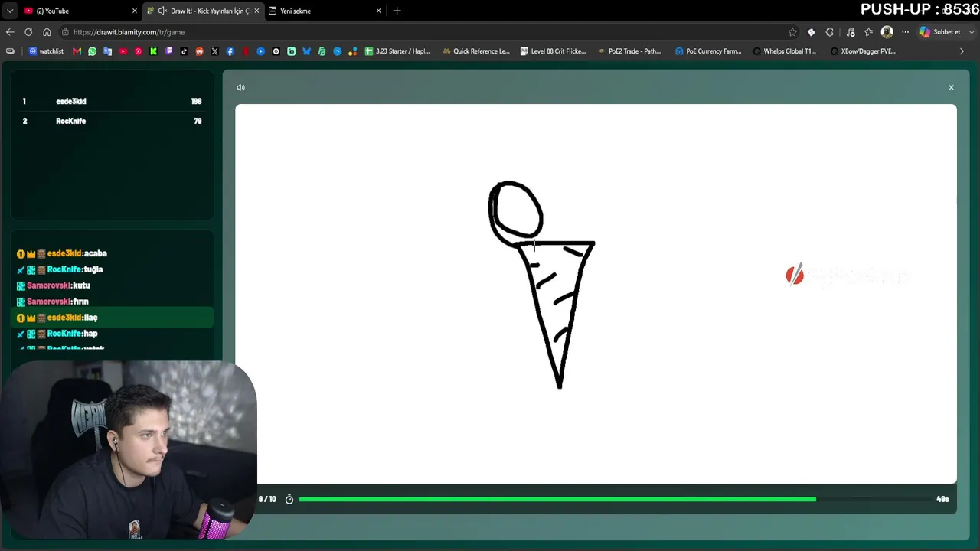Click the chat message Samorovski:fırın
This screenshot has height=551, width=980.
(x=112, y=302)
